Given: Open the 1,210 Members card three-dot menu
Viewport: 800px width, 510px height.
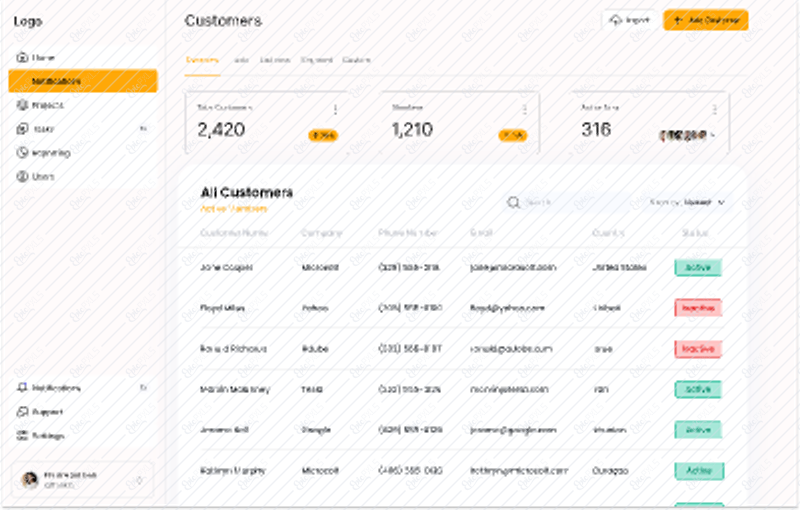Looking at the screenshot, I should (x=524, y=109).
